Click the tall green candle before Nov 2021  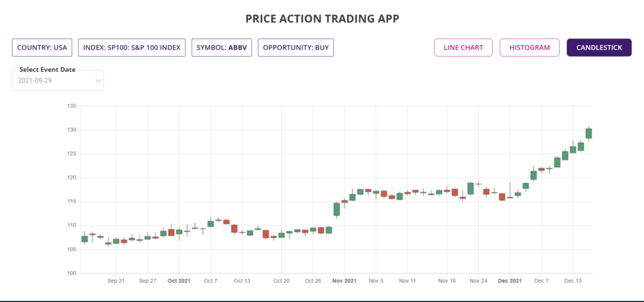coord(336,210)
